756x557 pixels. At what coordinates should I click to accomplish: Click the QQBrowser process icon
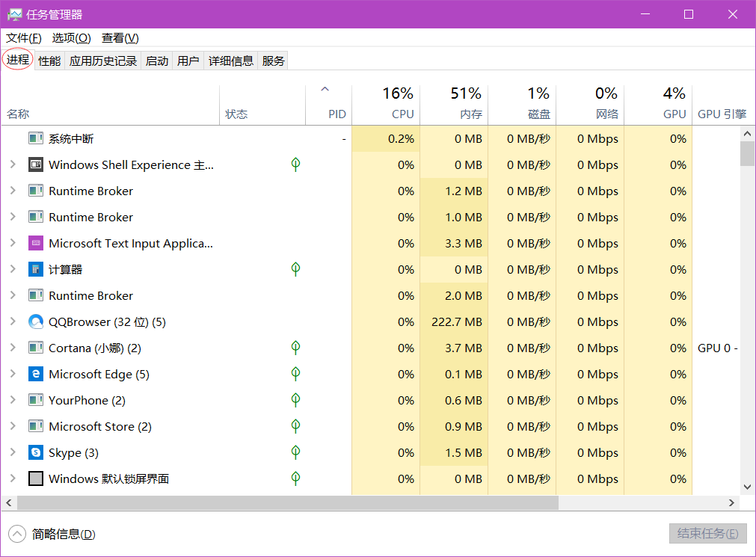(36, 321)
